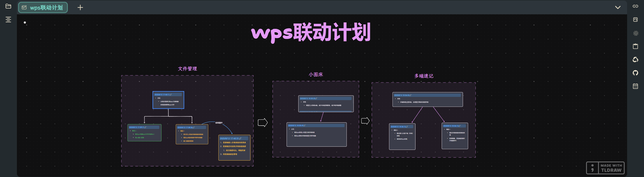The width and height of the screenshot is (644, 177).
Task: Select the 小图床 frame label
Action: point(316,75)
